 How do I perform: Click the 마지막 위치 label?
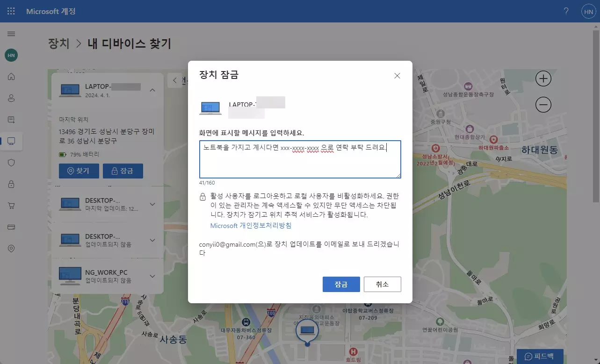tap(74, 120)
